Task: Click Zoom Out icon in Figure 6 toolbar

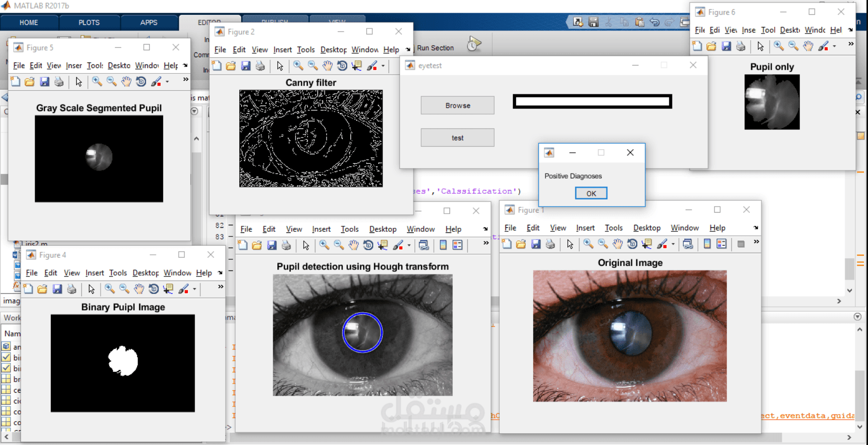Action: 793,46
